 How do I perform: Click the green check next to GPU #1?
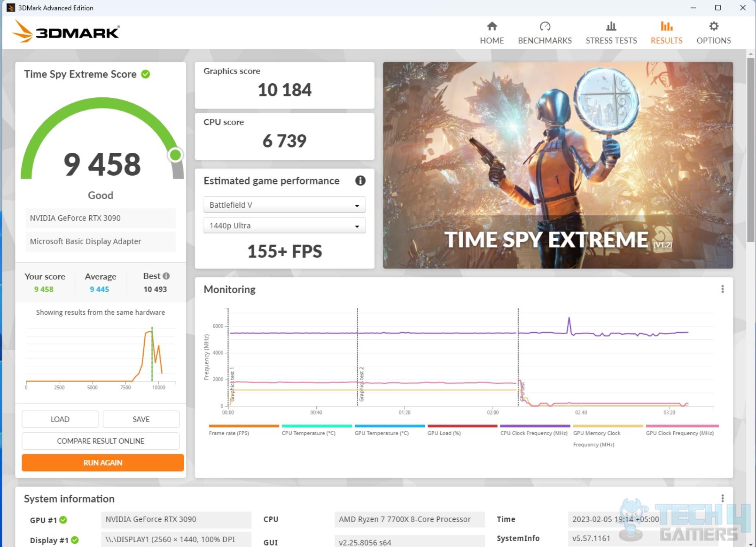[63, 520]
